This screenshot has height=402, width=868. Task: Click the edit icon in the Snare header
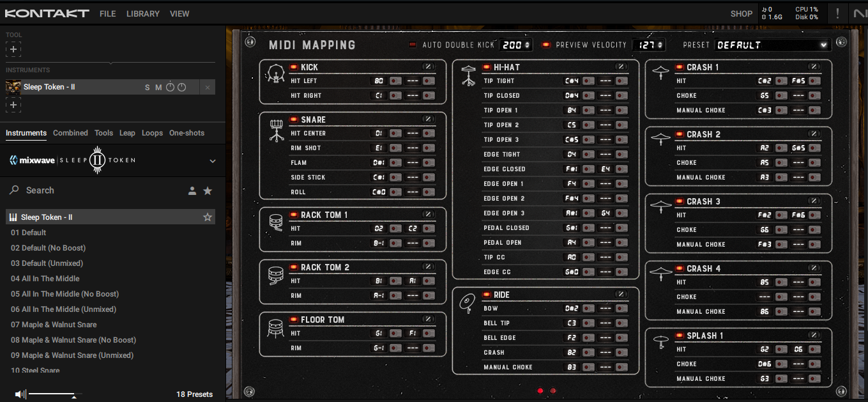tap(428, 119)
